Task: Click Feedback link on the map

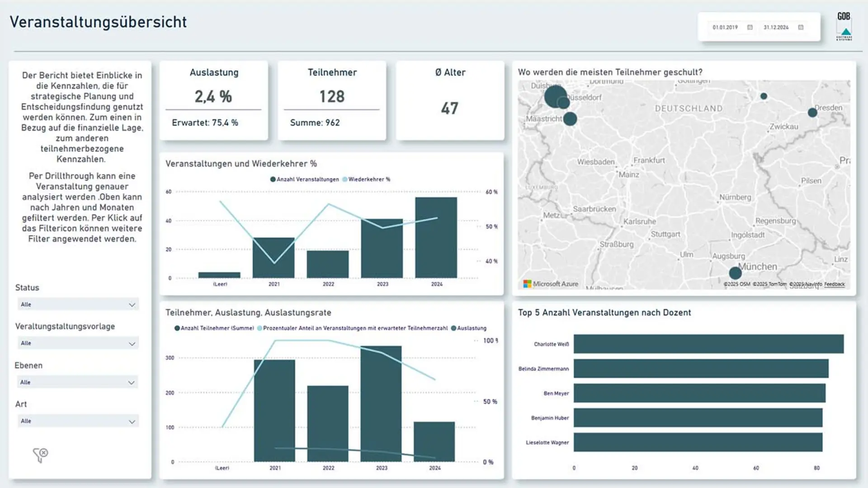Action: [x=834, y=284]
